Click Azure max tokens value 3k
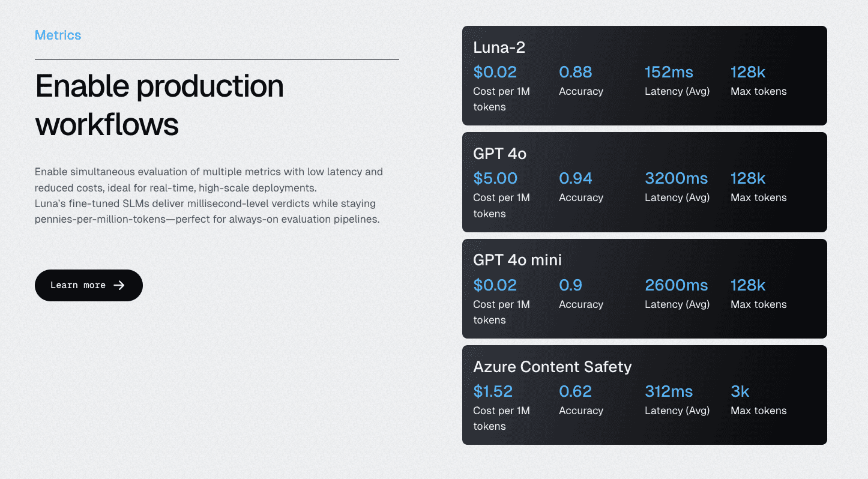Image resolution: width=868 pixels, height=479 pixels. pyautogui.click(x=740, y=391)
